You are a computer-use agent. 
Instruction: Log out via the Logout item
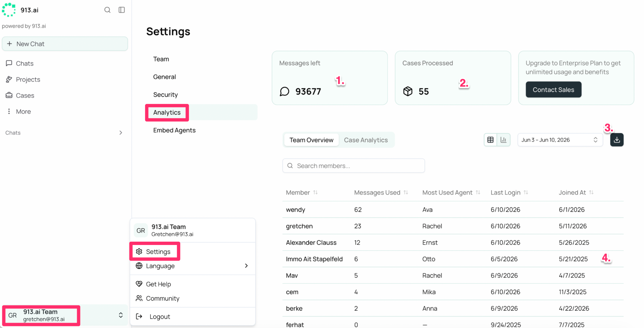(193, 317)
